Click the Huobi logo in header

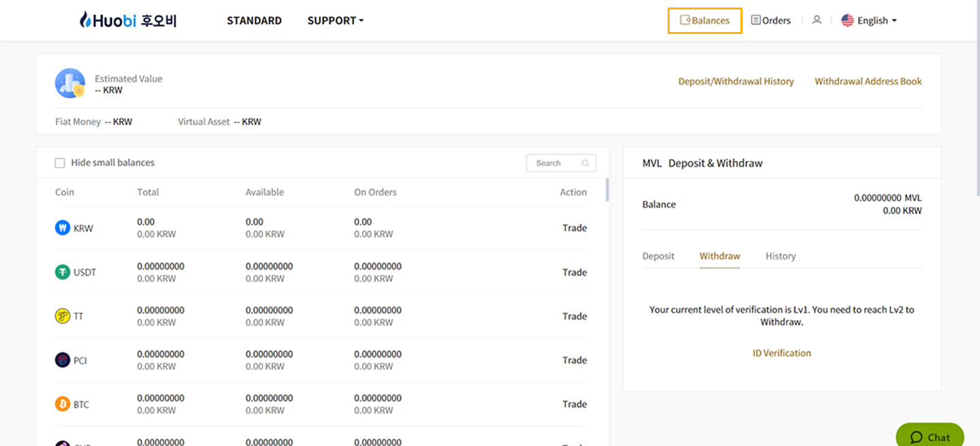click(x=128, y=20)
